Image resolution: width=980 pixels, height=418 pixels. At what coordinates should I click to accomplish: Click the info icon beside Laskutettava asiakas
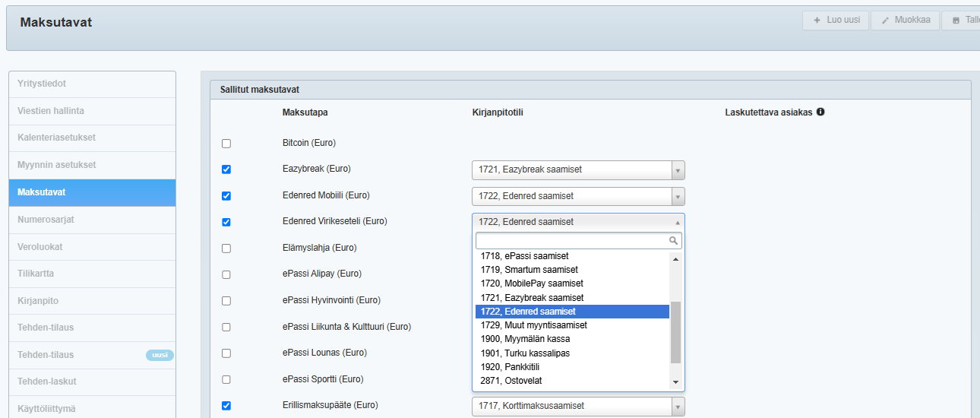(820, 112)
